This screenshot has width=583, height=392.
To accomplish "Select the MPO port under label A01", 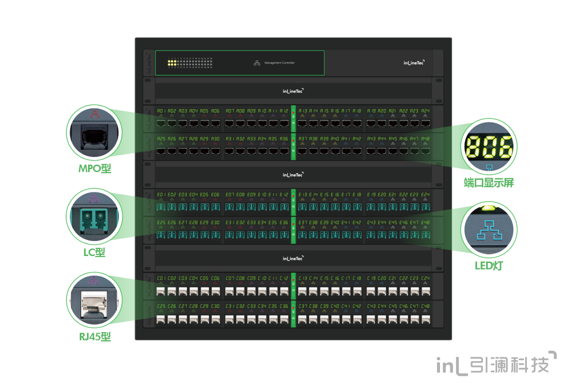I will point(161,124).
